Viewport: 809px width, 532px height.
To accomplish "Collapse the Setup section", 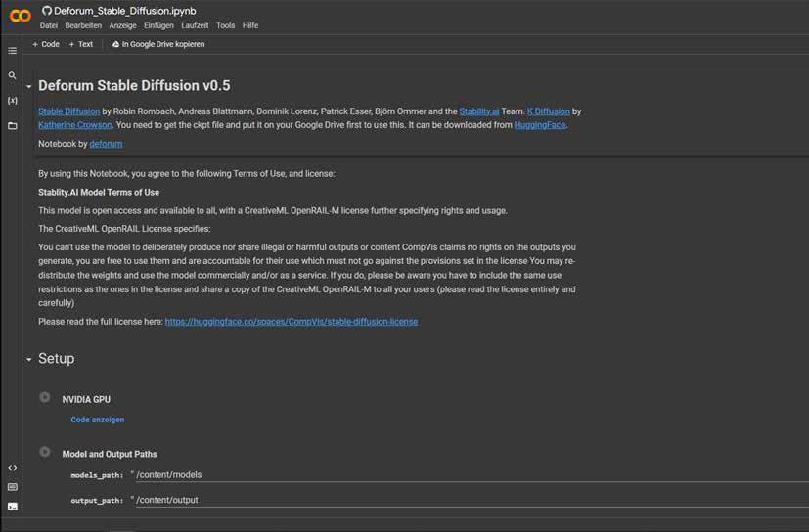I will [x=29, y=359].
